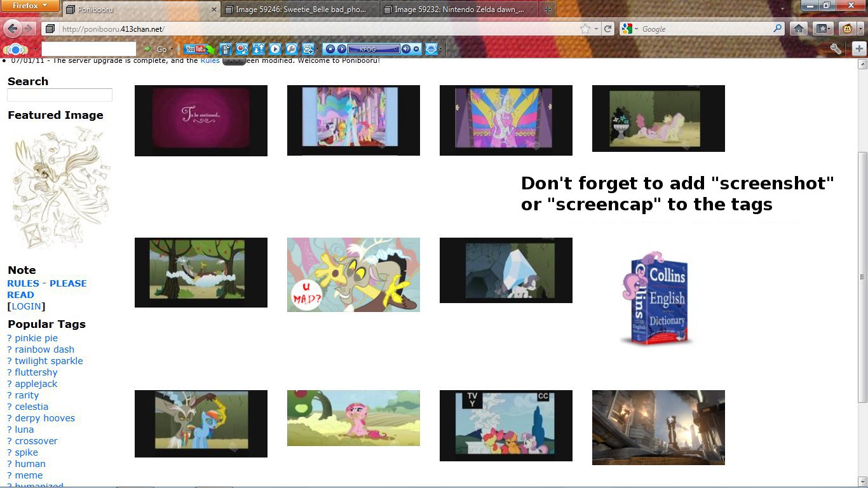Screen dimensions: 868x488
Task: Click the TV toolbar icon
Action: click(x=308, y=49)
